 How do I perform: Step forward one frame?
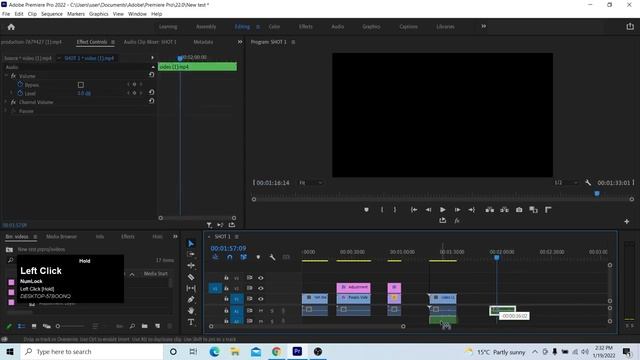458,210
